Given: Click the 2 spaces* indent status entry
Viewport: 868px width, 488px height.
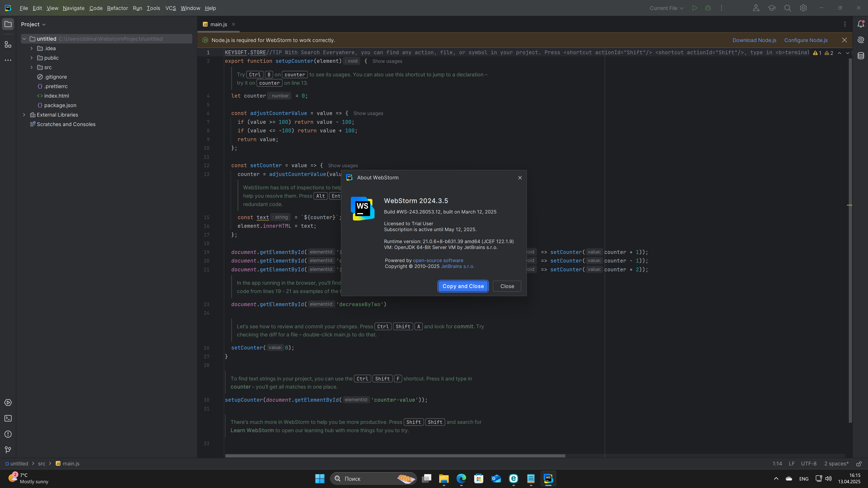Looking at the screenshot, I should [836, 463].
